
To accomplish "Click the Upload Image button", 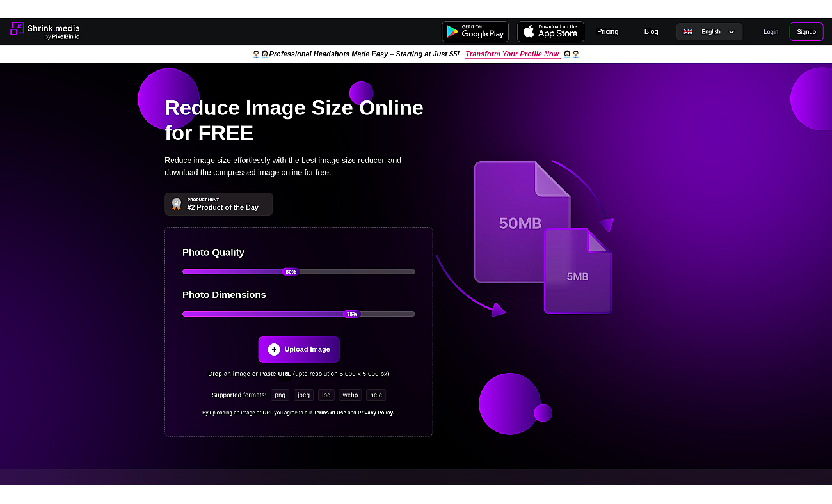I will (x=299, y=349).
